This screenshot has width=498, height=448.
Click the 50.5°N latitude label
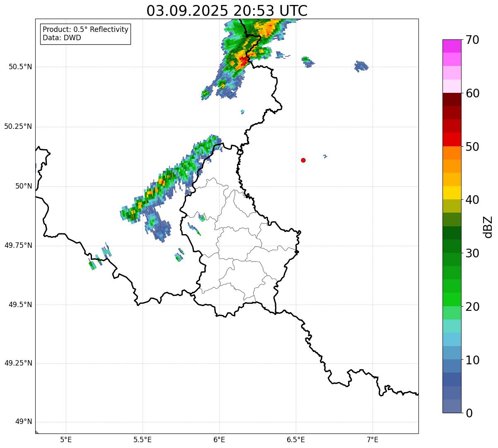pyautogui.click(x=20, y=67)
